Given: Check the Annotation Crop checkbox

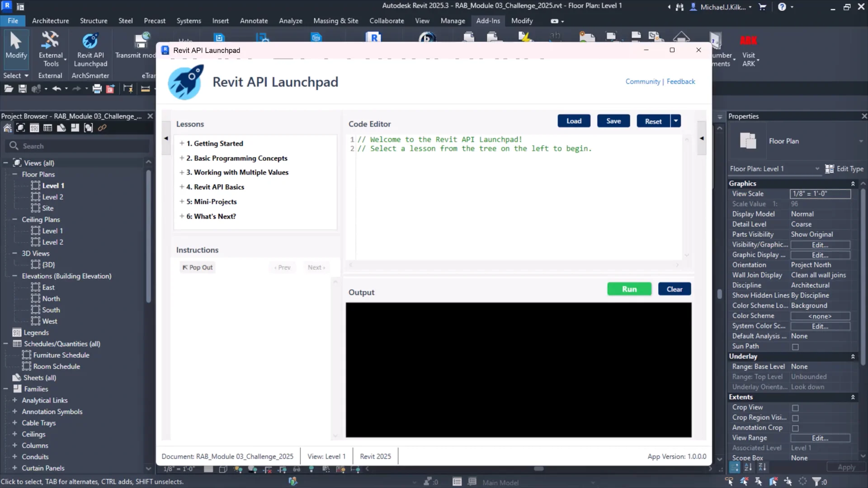Looking at the screenshot, I should pos(795,428).
